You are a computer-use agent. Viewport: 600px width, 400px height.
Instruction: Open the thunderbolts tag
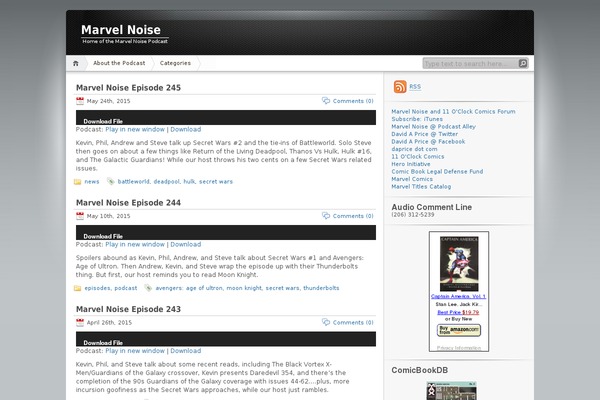[x=321, y=288]
